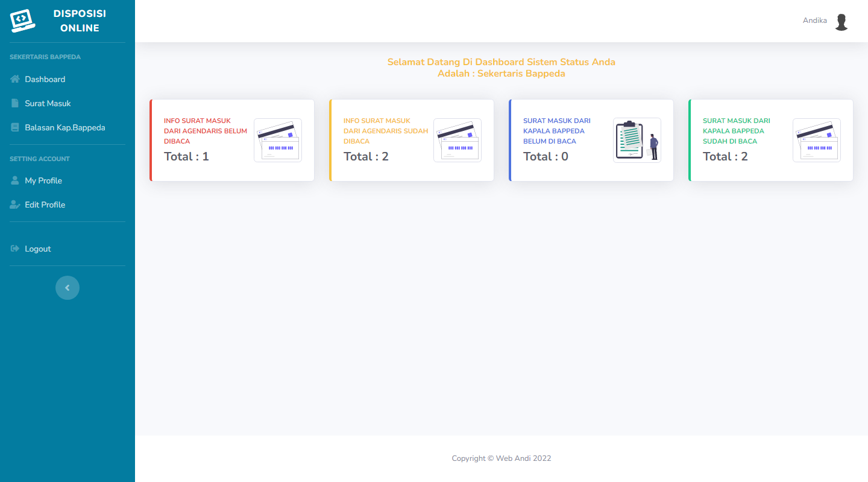
Task: Click the Logout sign-out icon
Action: pos(15,249)
